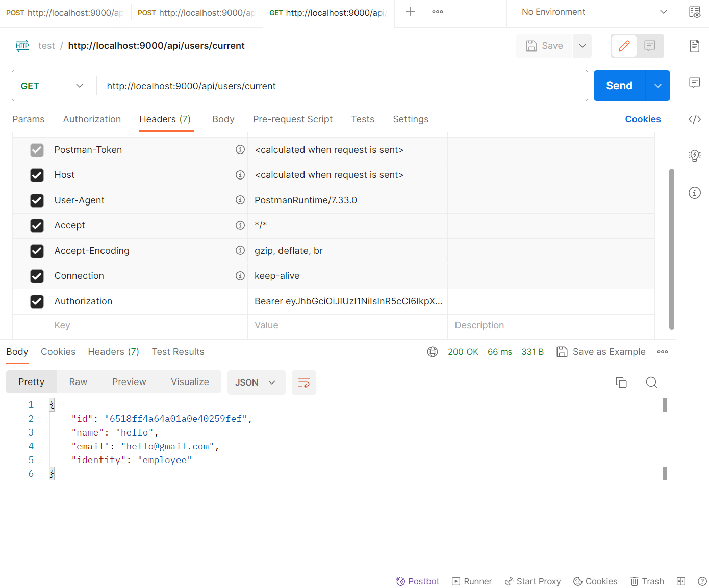Toggle line wrap icon in response toolbar
This screenshot has width=709, height=588.
pyautogui.click(x=303, y=382)
